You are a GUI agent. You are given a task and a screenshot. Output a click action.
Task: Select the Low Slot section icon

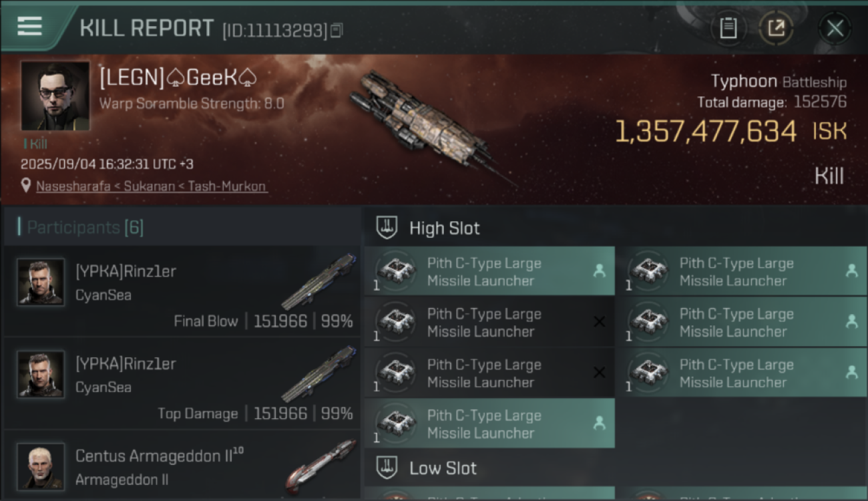click(387, 468)
